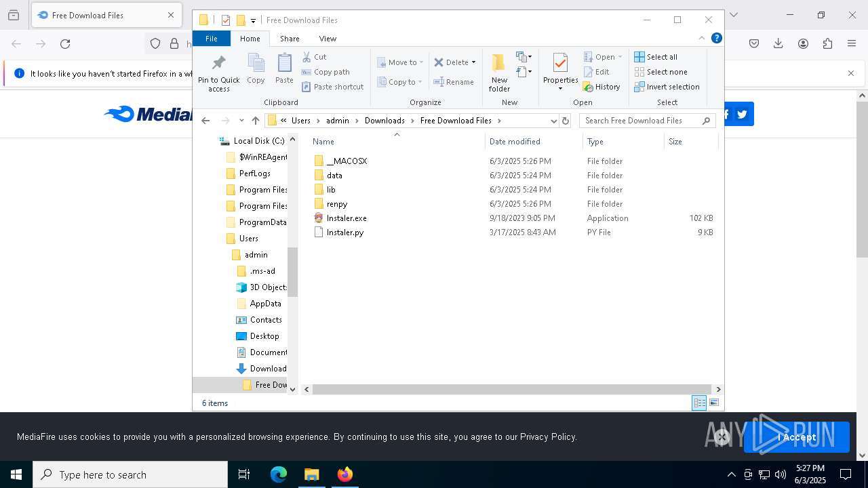
Task: Open Firefox application menu
Action: click(x=852, y=44)
